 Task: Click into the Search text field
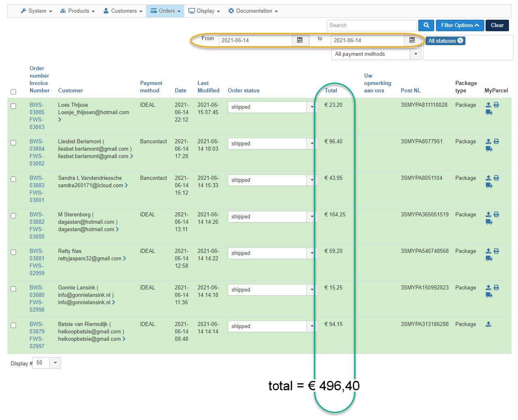point(372,25)
